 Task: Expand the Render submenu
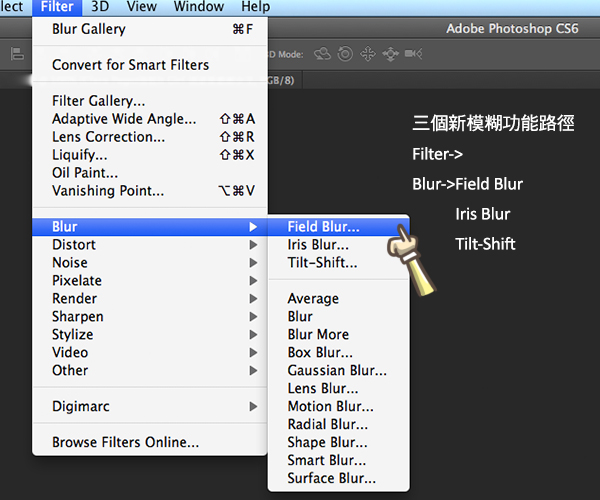pos(150,299)
